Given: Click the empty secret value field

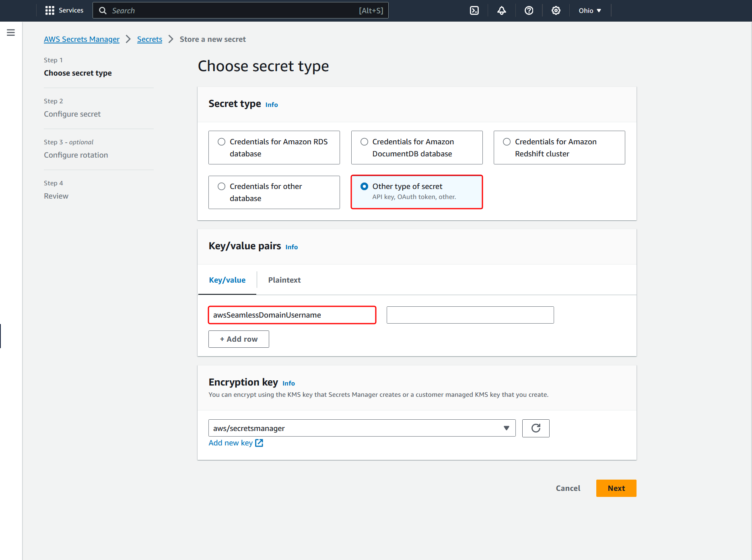Looking at the screenshot, I should [x=470, y=315].
